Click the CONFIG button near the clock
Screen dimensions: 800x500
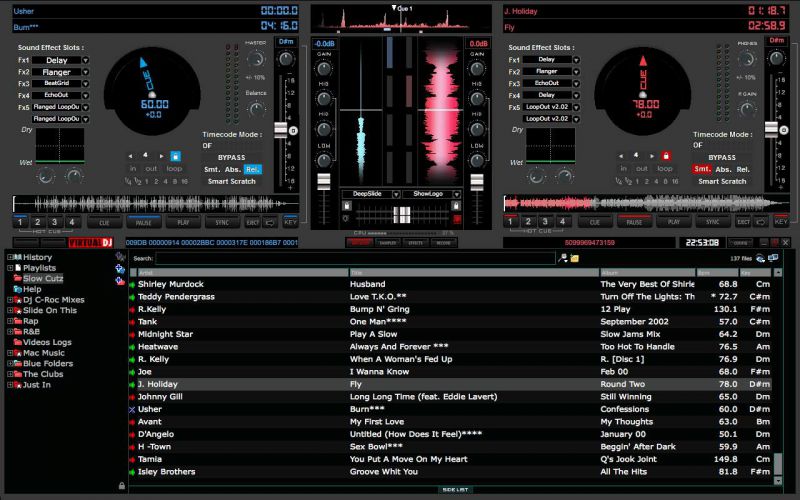pos(740,243)
